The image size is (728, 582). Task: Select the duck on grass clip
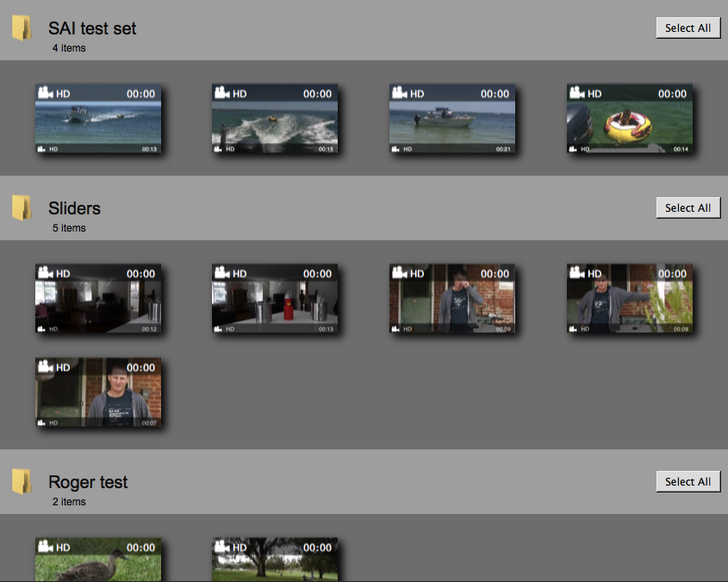pyautogui.click(x=98, y=560)
